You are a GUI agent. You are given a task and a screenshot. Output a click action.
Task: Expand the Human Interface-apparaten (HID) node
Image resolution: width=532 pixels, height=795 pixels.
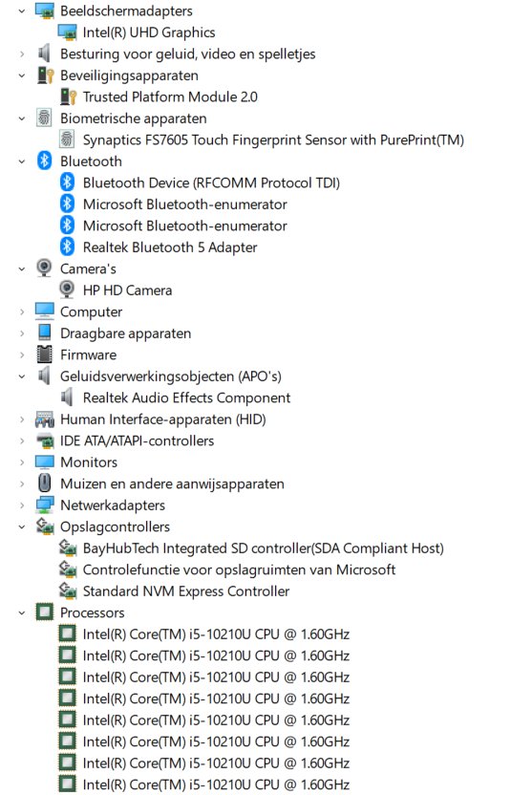click(22, 419)
